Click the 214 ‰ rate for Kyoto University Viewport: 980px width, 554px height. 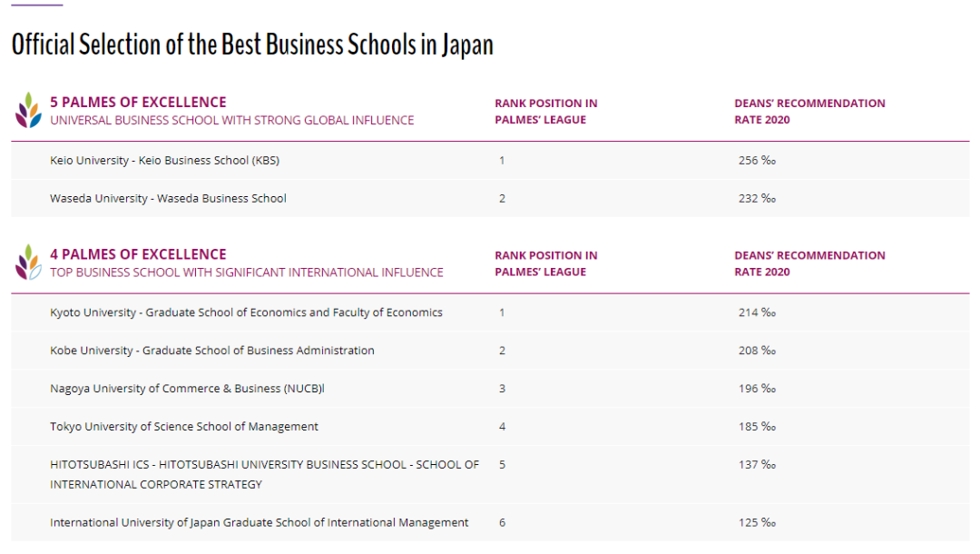[x=757, y=312]
